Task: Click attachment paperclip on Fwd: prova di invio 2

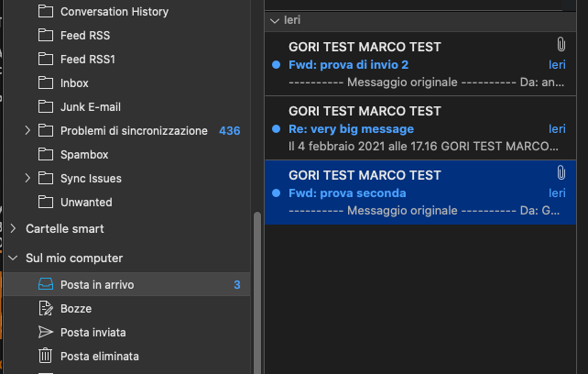Action: pyautogui.click(x=561, y=45)
